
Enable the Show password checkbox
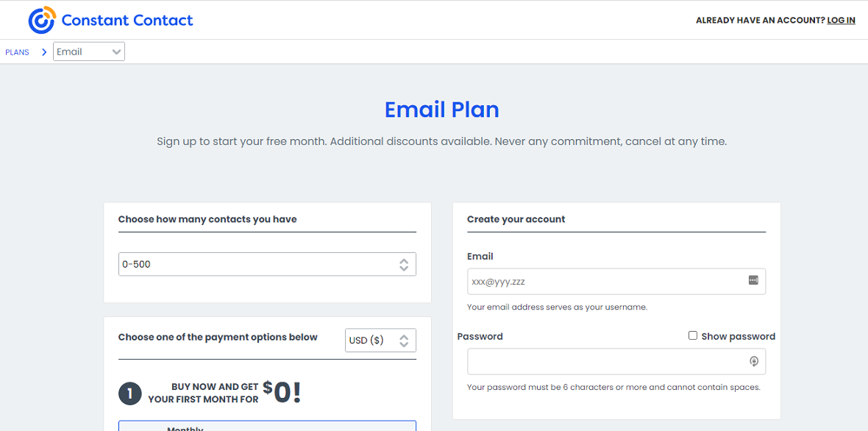692,335
